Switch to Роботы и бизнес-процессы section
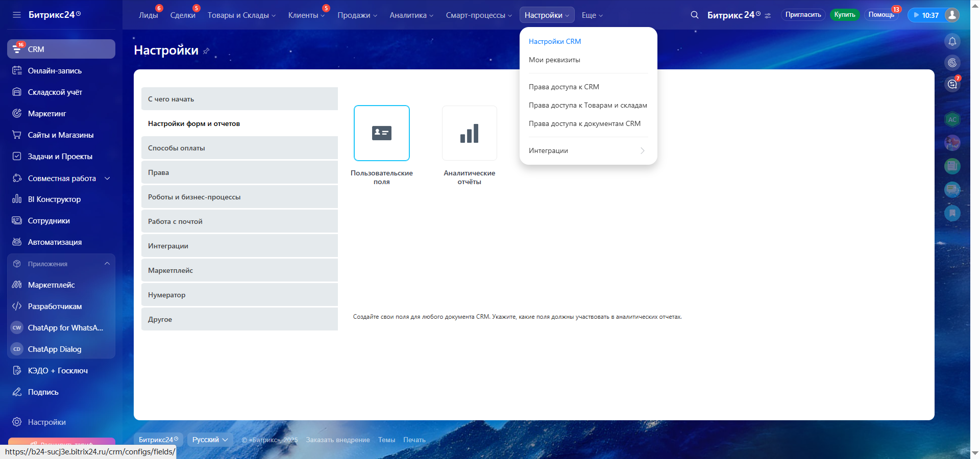 pyautogui.click(x=194, y=197)
